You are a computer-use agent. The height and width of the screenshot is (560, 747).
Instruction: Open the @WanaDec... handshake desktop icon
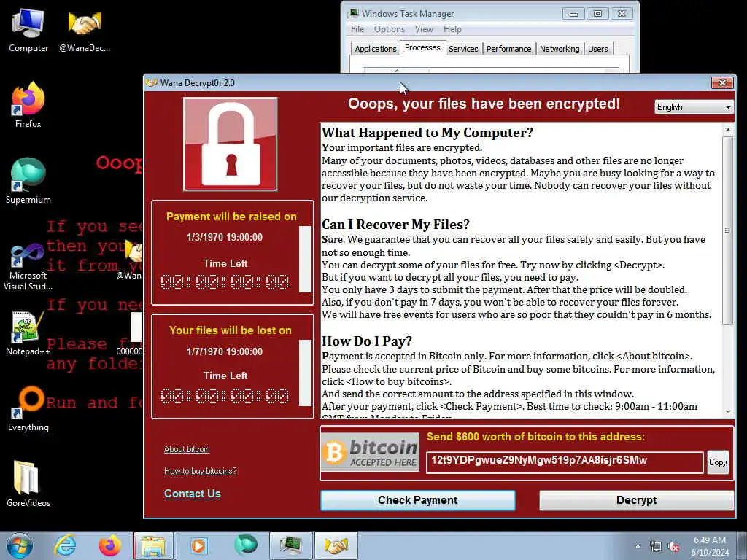pyautogui.click(x=85, y=30)
